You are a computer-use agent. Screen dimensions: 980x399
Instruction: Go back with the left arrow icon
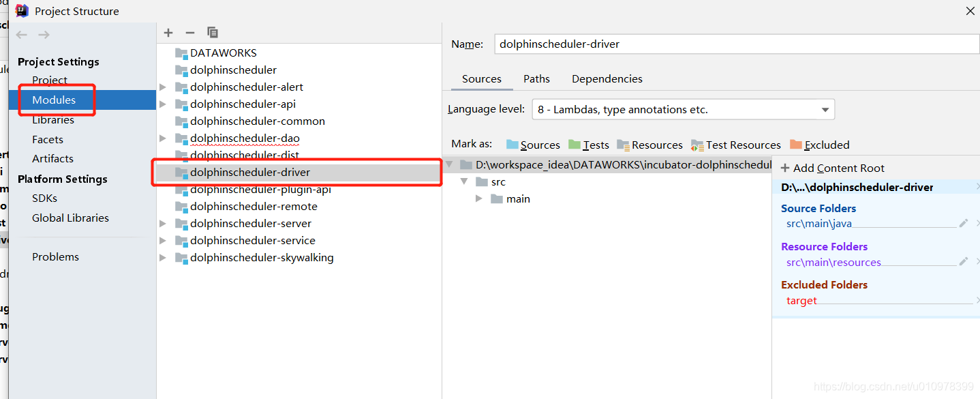pos(22,35)
